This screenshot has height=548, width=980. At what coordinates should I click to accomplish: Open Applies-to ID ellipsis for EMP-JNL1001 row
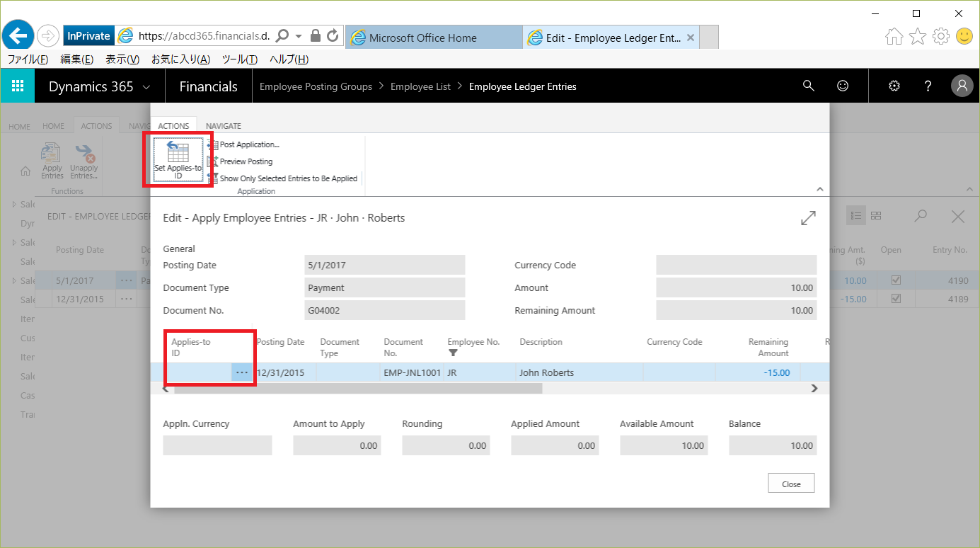(x=242, y=372)
